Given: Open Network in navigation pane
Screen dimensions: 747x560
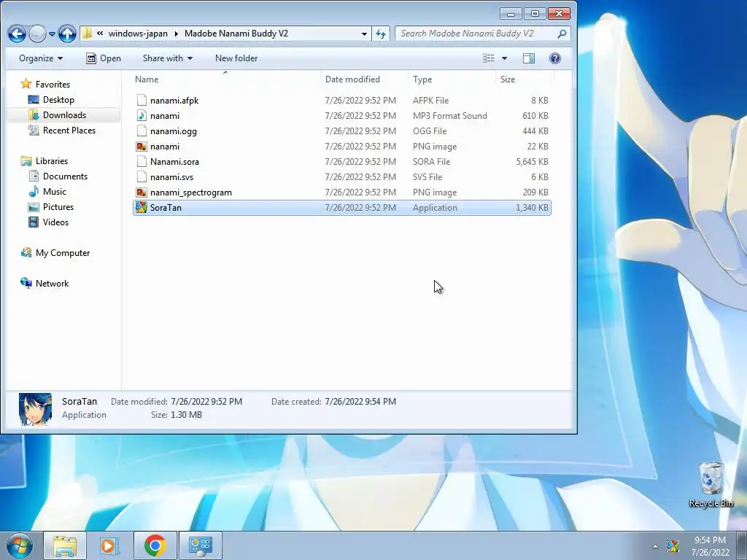Looking at the screenshot, I should pos(52,284).
